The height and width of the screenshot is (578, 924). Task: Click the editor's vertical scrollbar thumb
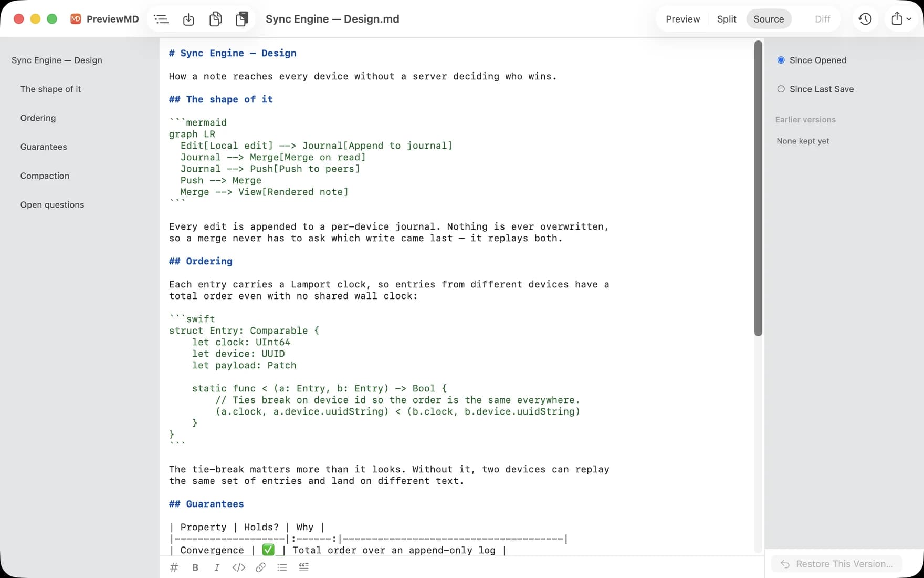[x=758, y=188]
